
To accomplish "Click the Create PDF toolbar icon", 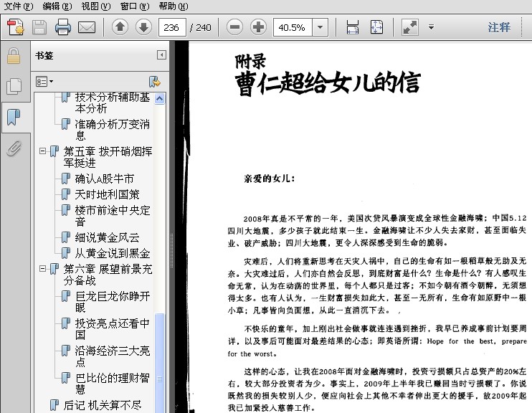I will click(x=15, y=27).
